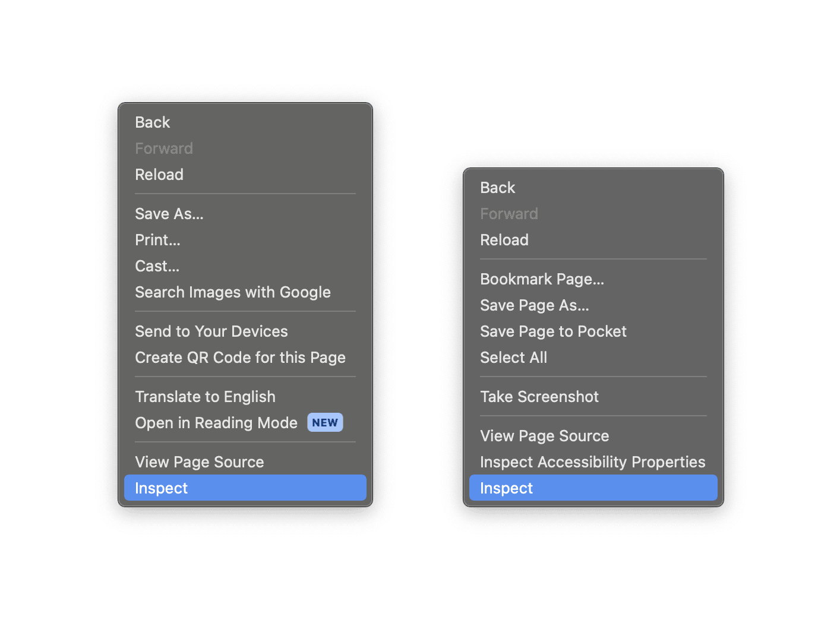
Task: Click Search Images with Google
Action: pyautogui.click(x=232, y=292)
